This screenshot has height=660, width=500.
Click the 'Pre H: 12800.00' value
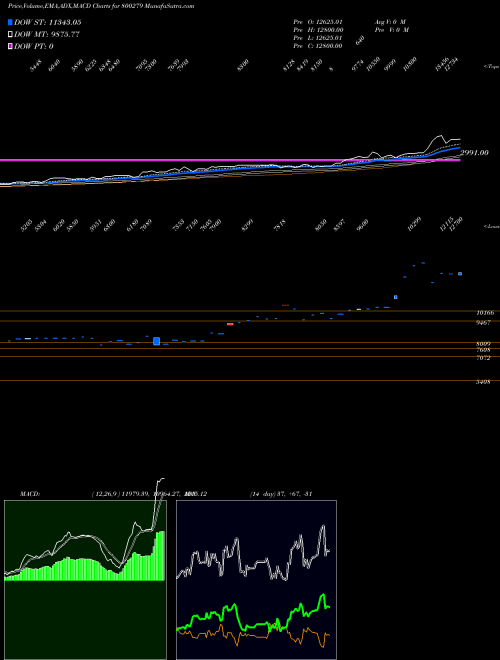[x=319, y=30]
